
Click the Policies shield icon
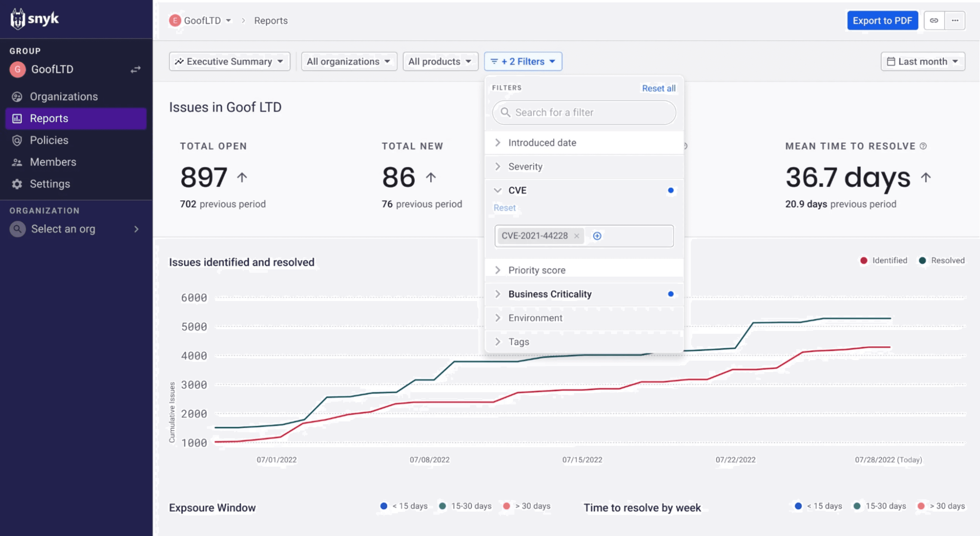[x=17, y=140]
